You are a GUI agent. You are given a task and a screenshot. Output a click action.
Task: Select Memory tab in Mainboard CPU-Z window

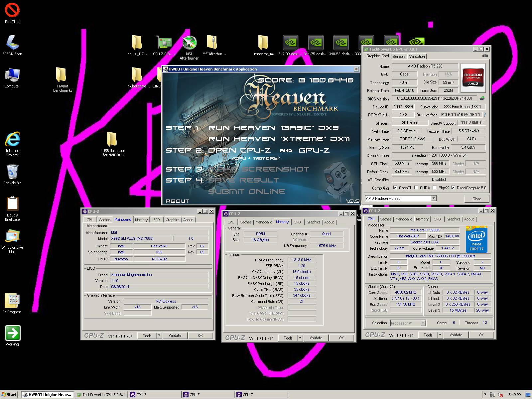click(141, 220)
